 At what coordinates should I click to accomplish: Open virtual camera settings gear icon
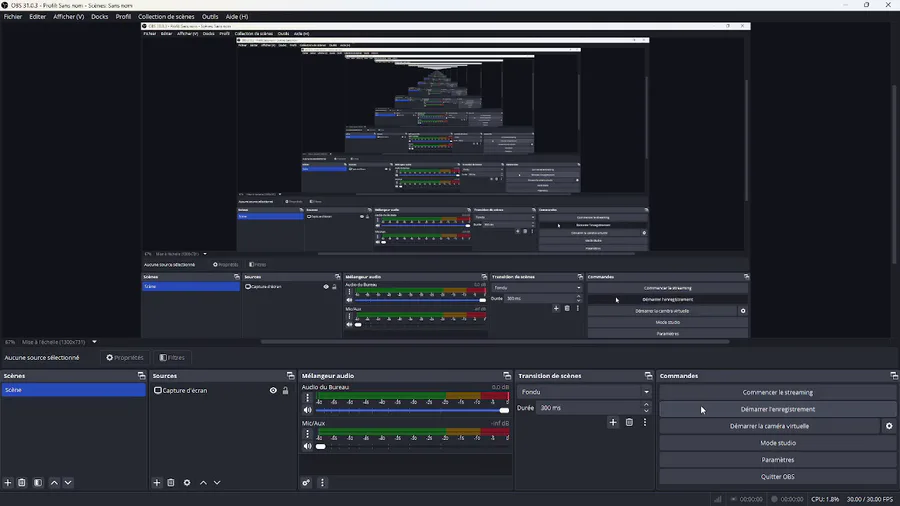(889, 426)
